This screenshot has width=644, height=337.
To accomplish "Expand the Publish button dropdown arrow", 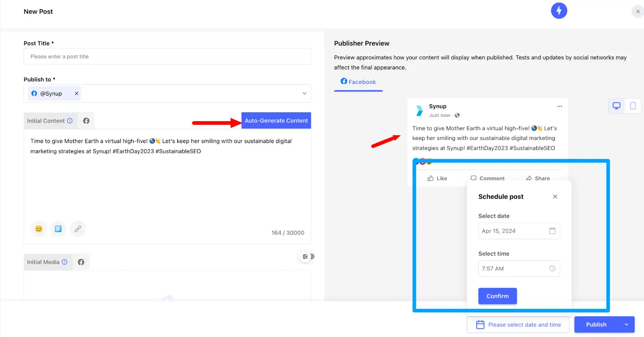I will (626, 325).
